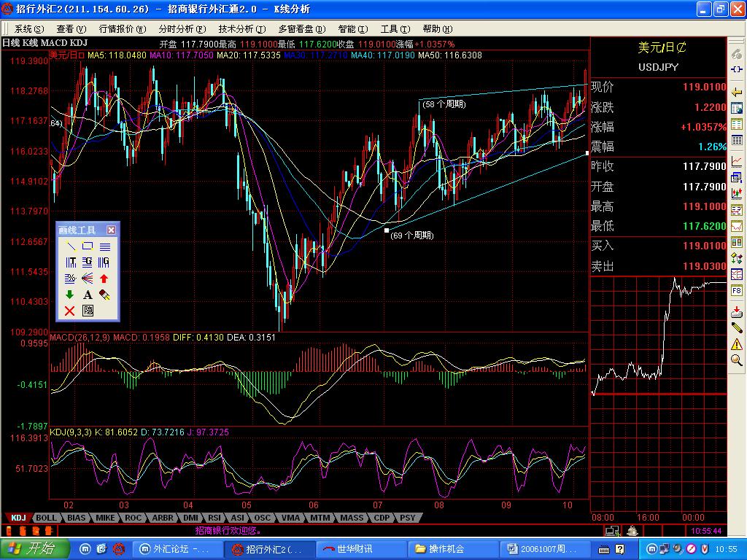
Task: Choose the text annotation 'A' tool
Action: pyautogui.click(x=88, y=295)
